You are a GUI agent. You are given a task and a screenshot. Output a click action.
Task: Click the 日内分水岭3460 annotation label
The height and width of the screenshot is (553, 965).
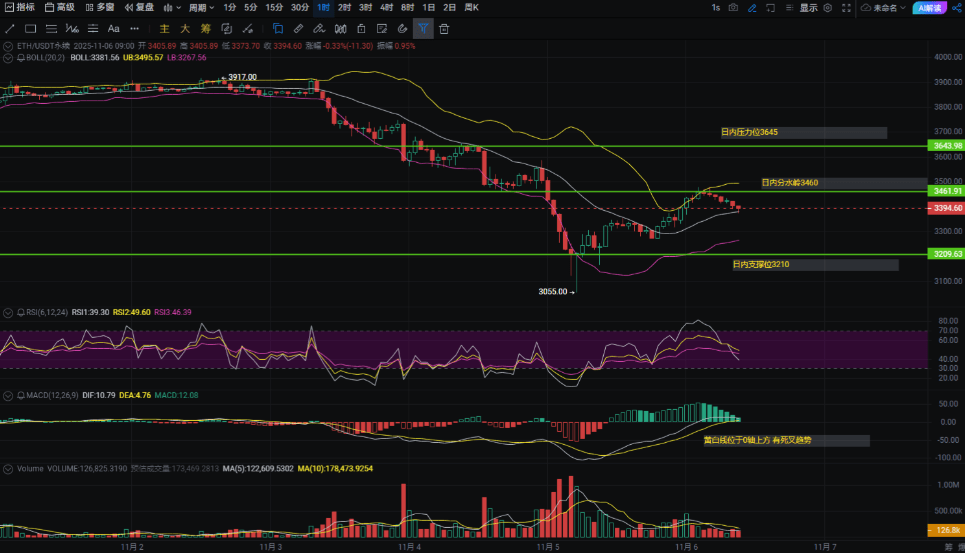coord(790,183)
